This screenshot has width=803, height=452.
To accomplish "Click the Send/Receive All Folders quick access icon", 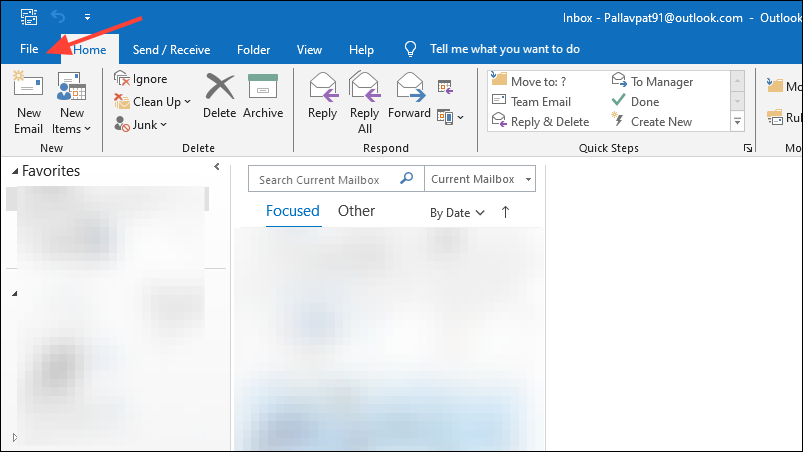I will point(29,17).
